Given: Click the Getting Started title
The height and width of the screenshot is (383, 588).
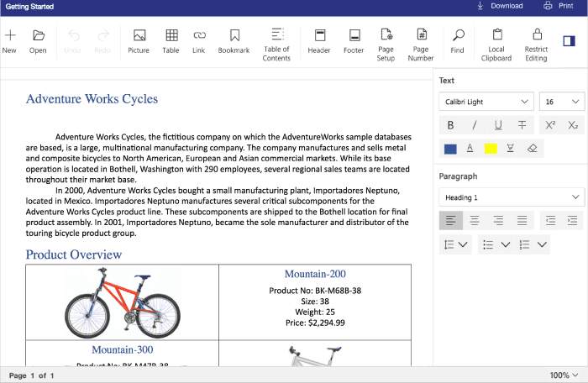Looking at the screenshot, I should 29,7.
